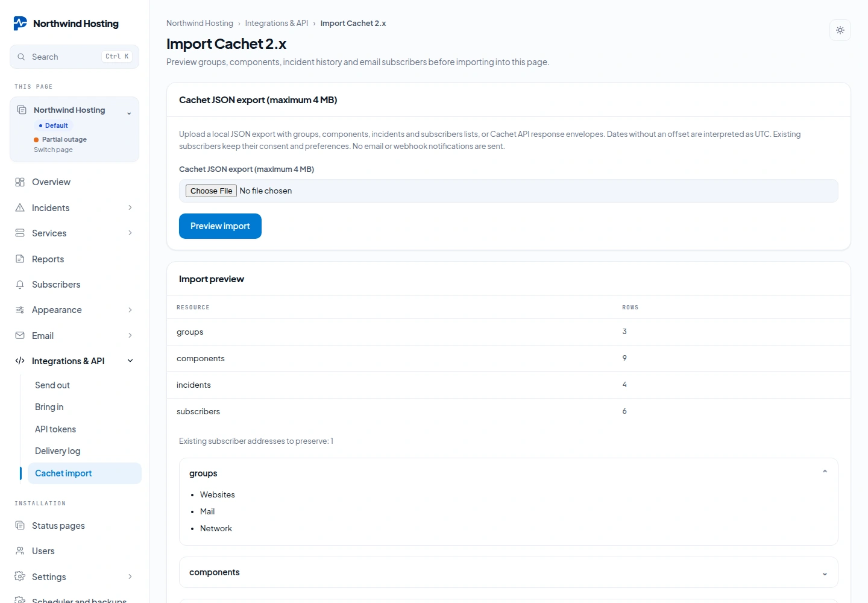
Task: Click the Integrations & API code icon
Action: pos(20,361)
